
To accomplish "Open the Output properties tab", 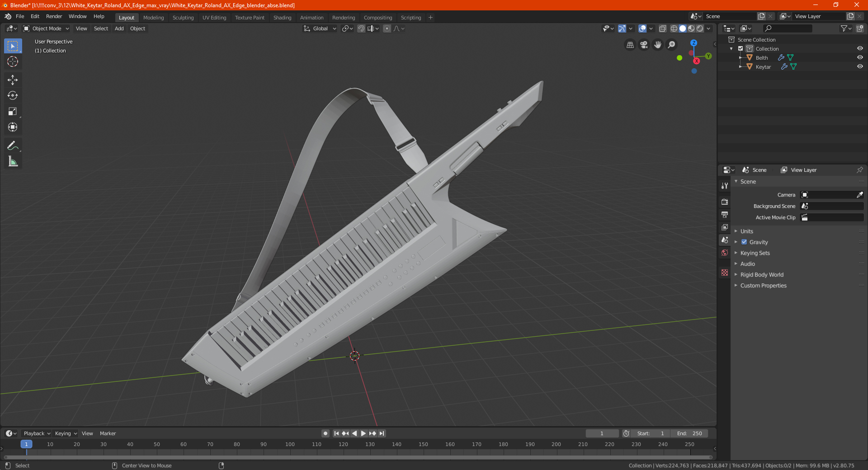I will click(725, 214).
